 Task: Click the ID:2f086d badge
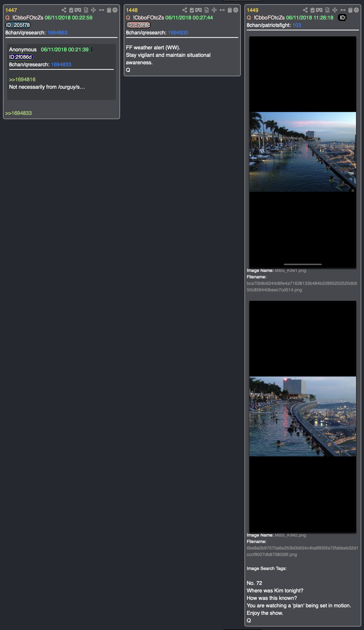click(x=21, y=57)
